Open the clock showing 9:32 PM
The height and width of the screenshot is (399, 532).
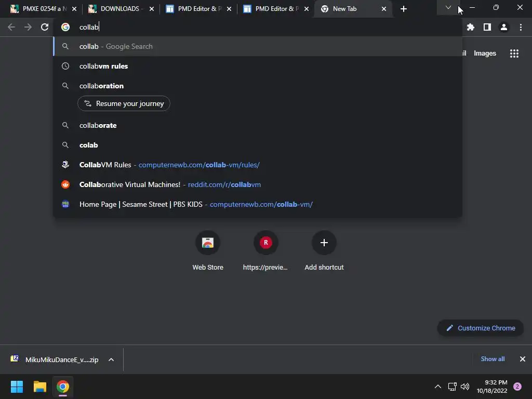[492, 387]
